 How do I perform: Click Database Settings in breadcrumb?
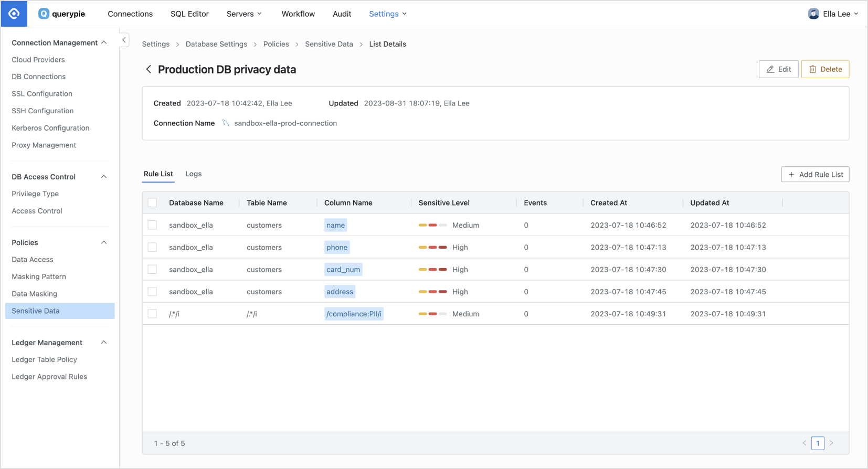point(216,44)
